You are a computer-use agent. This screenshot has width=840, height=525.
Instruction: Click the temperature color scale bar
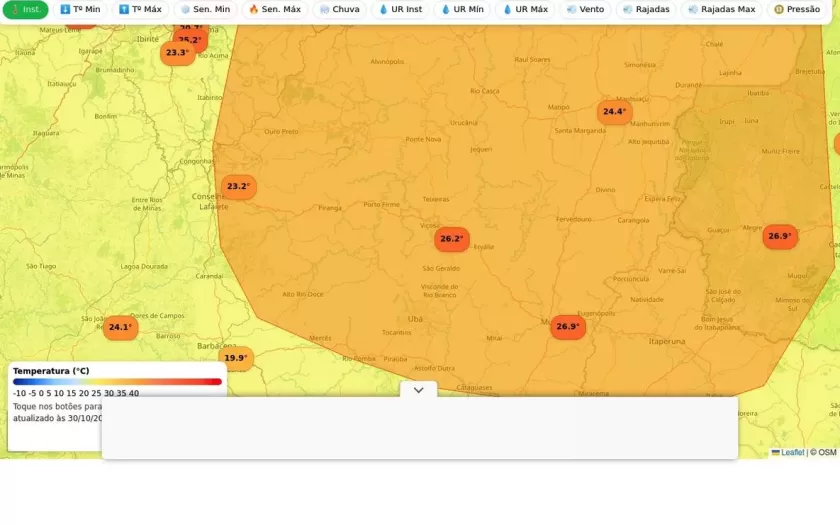point(117,382)
